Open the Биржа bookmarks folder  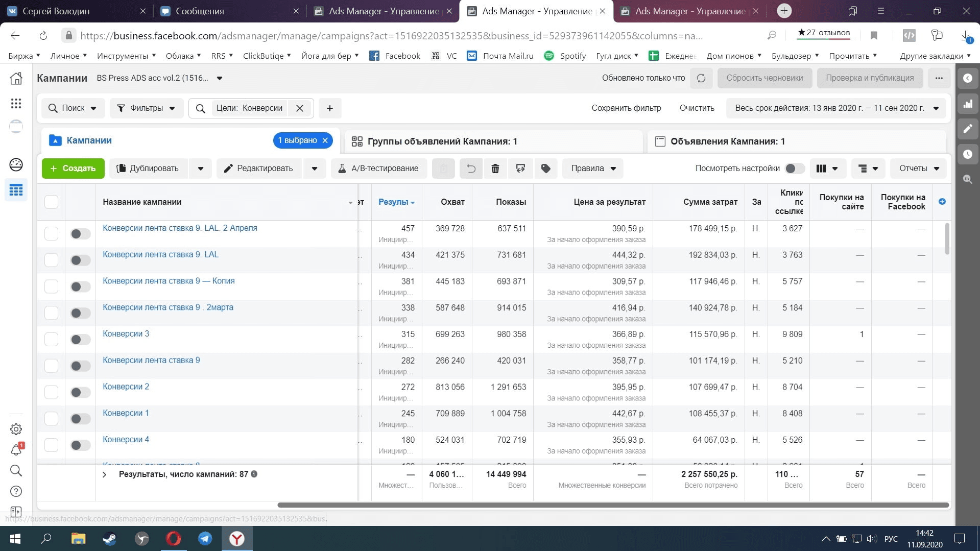pos(24,56)
